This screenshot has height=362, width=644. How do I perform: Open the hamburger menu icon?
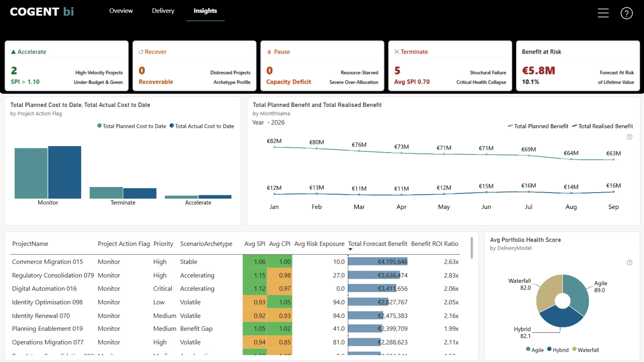(x=603, y=13)
